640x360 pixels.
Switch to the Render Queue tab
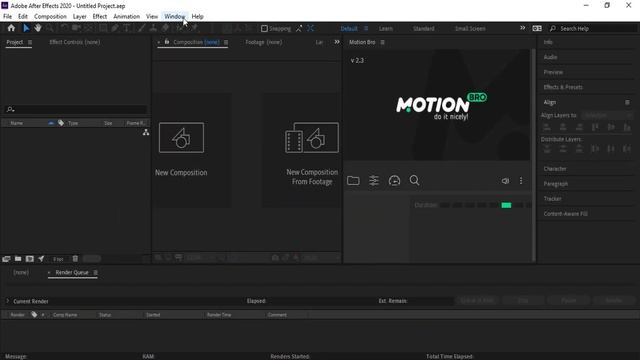point(72,272)
